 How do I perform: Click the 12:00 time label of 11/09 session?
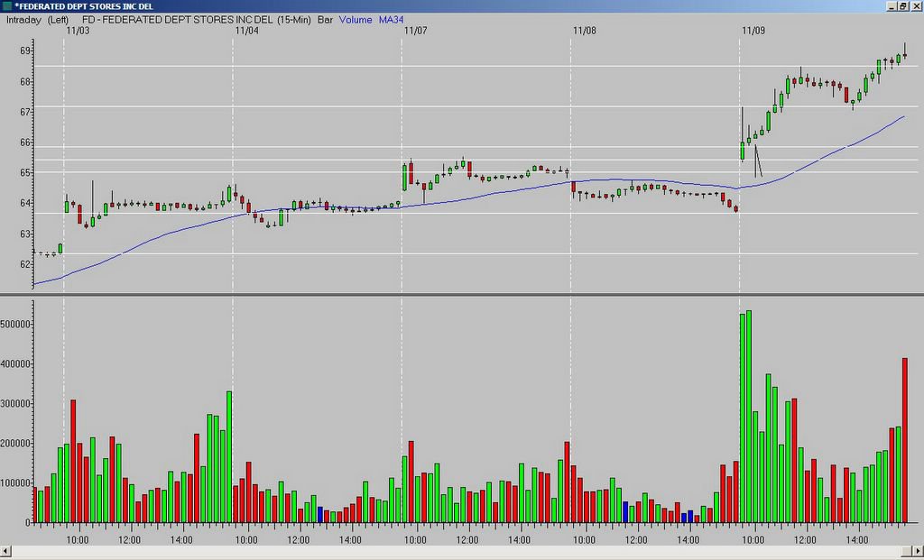806,540
